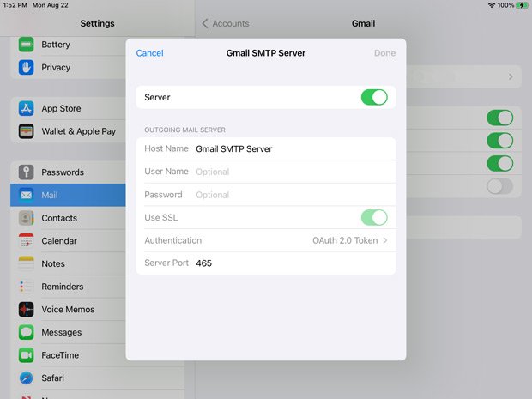Tap the App Store icon
This screenshot has height=399, width=532.
point(26,109)
